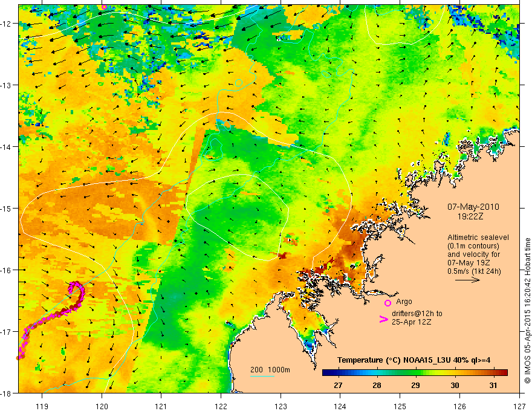Click the '25-Apr 12Z' legend text

pos(412,322)
